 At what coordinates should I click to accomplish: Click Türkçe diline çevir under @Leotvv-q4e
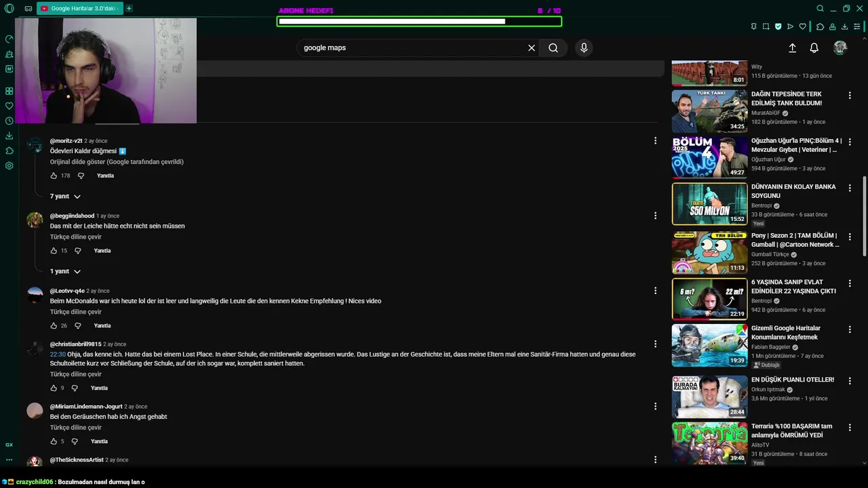click(x=75, y=312)
